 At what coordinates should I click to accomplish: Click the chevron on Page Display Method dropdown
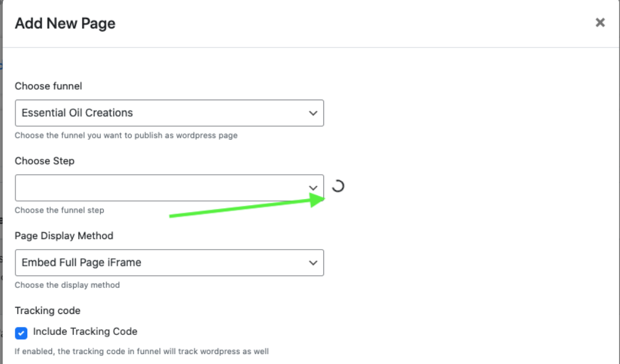pyautogui.click(x=313, y=263)
